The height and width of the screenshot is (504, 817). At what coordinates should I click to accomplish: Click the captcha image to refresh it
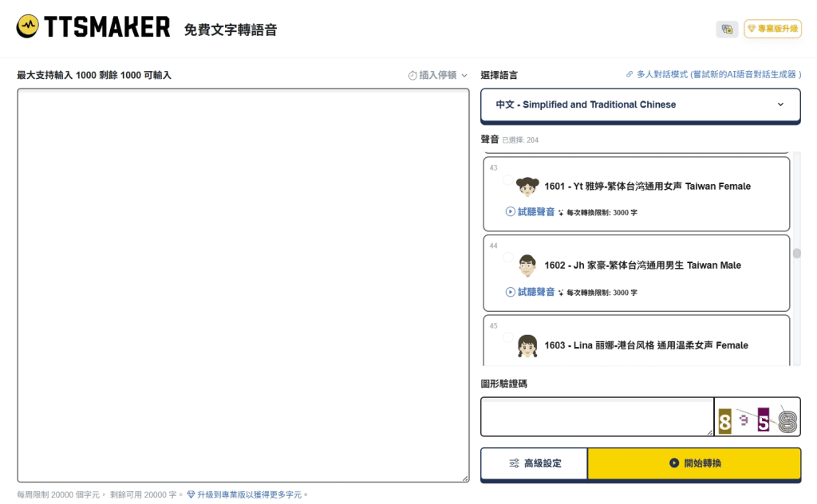757,417
